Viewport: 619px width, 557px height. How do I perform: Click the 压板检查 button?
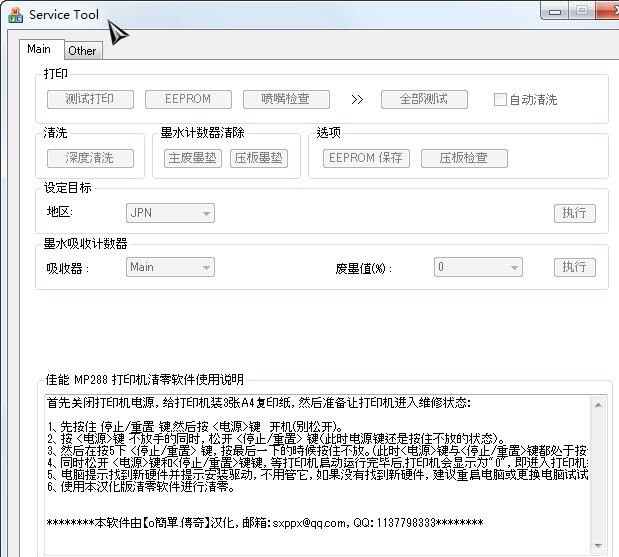pos(464,158)
